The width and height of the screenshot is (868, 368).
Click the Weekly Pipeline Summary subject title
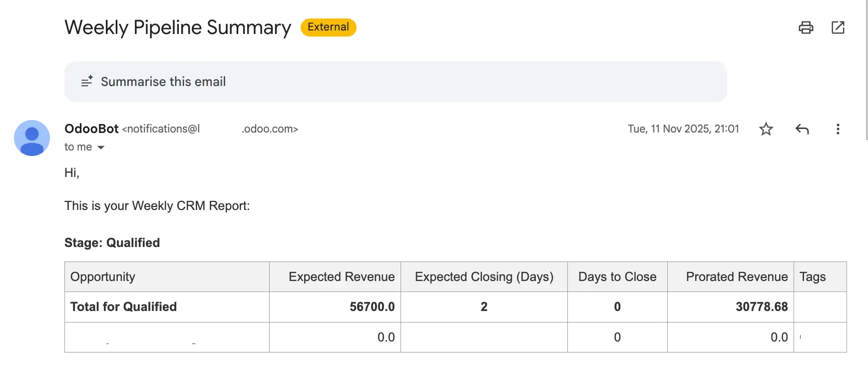[178, 27]
